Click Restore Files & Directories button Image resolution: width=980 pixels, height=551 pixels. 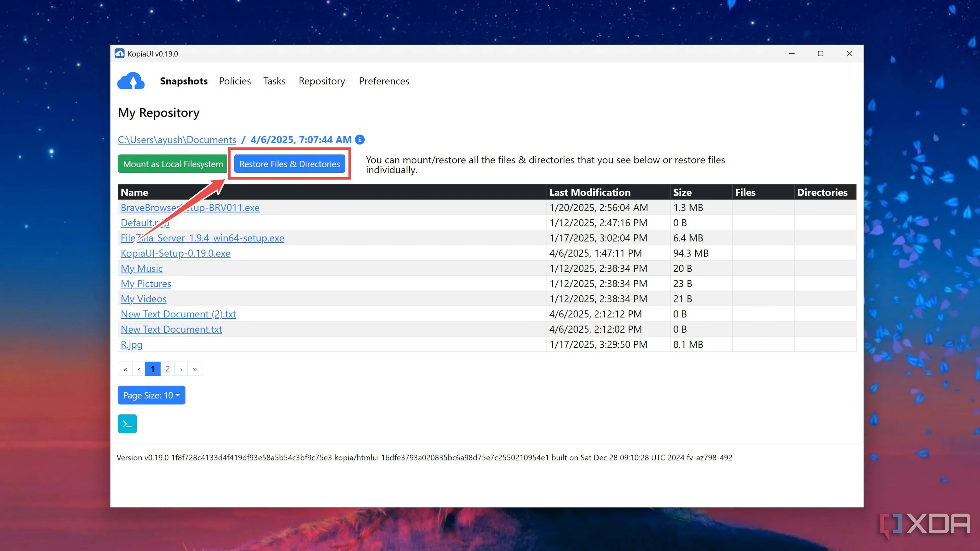(289, 164)
